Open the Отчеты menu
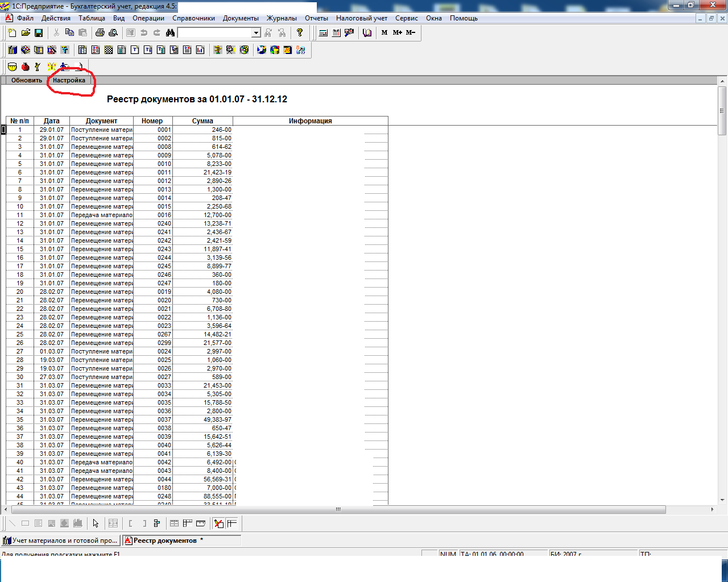 pos(316,18)
